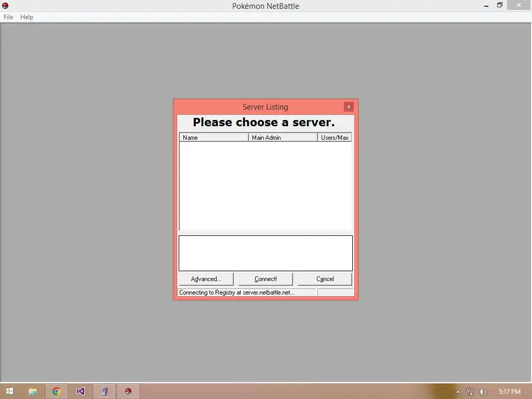Open File Explorer from the taskbar
532x399 pixels.
(33, 391)
